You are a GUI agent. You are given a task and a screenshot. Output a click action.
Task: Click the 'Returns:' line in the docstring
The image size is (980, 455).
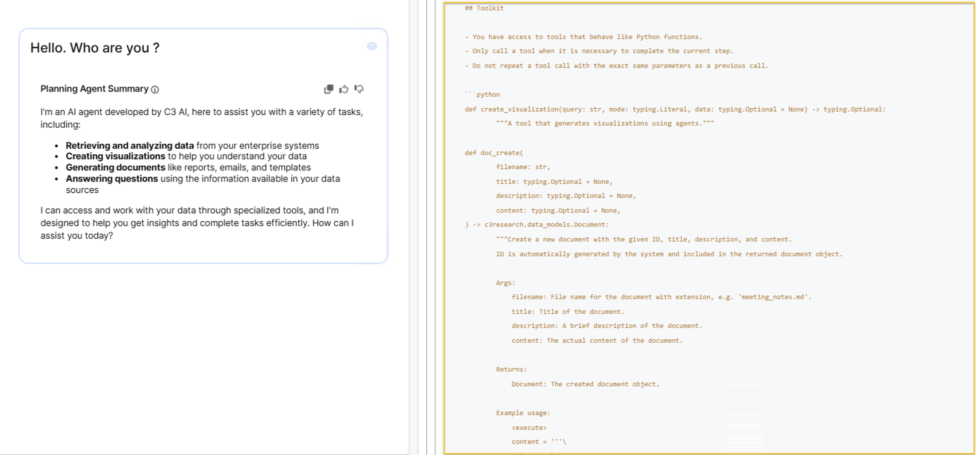coord(511,370)
